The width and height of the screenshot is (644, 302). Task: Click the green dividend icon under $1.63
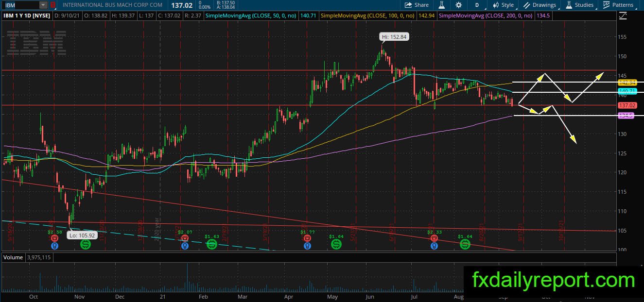pyautogui.click(x=211, y=244)
